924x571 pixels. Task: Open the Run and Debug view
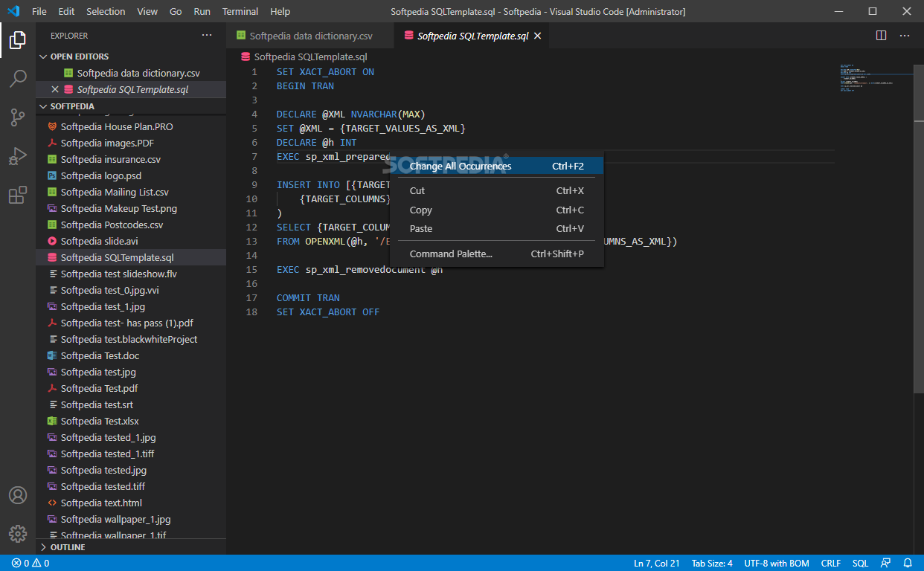click(x=18, y=156)
